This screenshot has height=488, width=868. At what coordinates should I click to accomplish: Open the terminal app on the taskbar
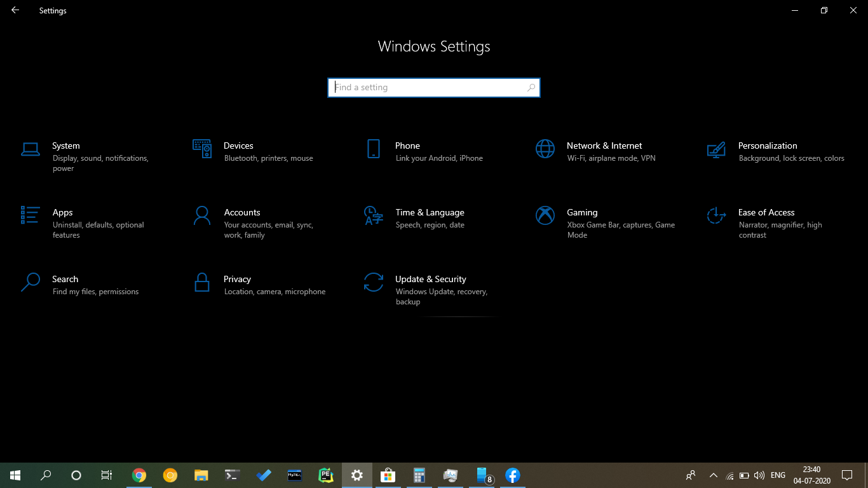(x=232, y=475)
